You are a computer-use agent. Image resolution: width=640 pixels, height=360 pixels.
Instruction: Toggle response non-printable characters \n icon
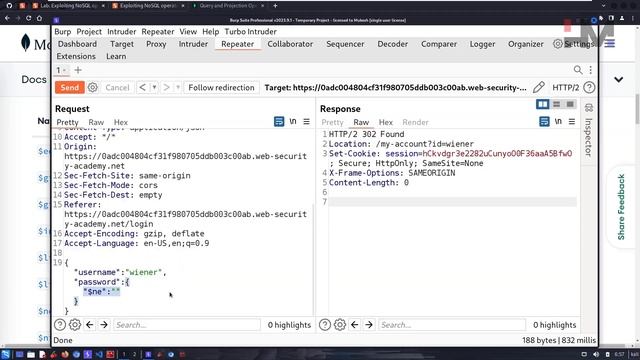[x=558, y=121]
